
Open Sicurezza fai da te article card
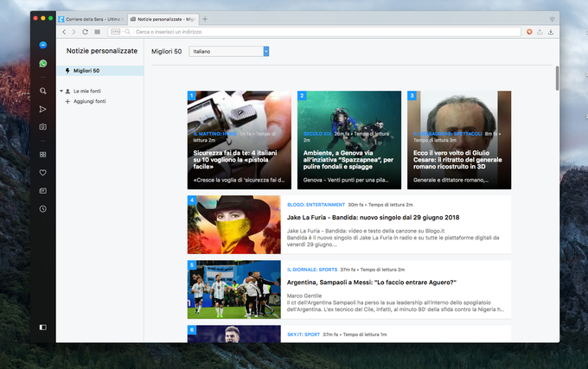[x=240, y=140]
